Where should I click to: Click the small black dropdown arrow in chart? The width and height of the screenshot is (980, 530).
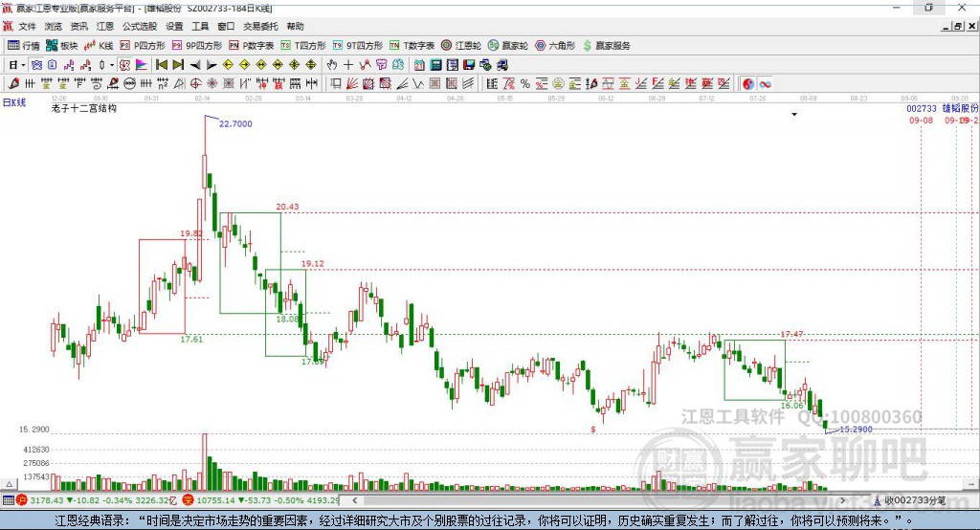(x=794, y=115)
